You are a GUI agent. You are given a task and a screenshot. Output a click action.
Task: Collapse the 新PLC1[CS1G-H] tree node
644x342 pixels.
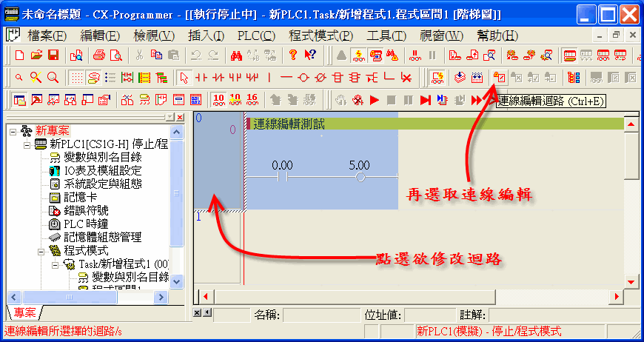pos(27,145)
